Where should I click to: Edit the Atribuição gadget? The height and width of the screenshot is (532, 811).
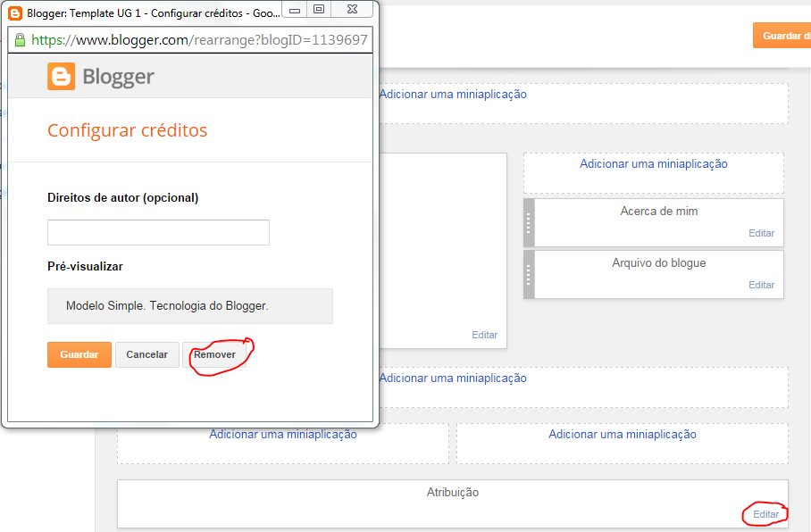pos(766,514)
